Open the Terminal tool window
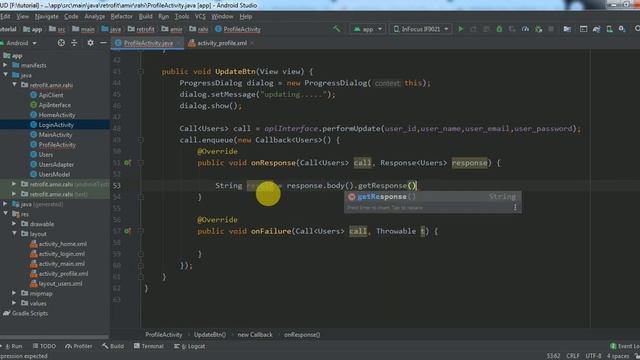This screenshot has height=360, width=640. (149, 346)
